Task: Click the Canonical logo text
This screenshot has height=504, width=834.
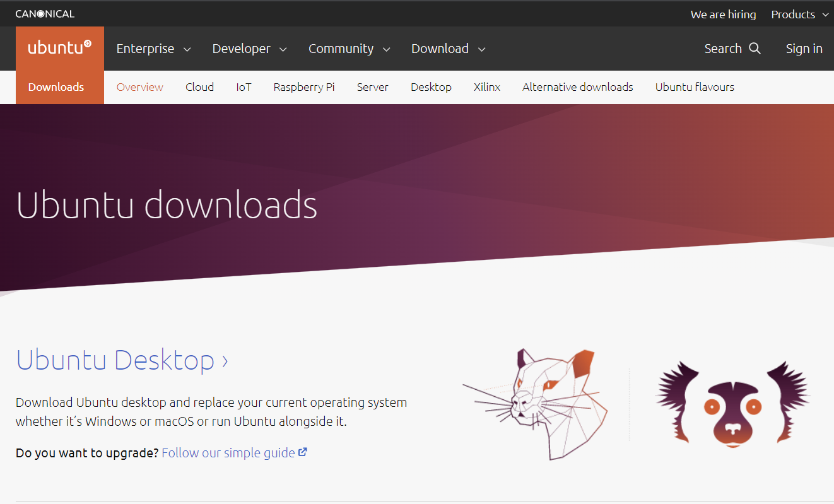Action: tap(45, 14)
